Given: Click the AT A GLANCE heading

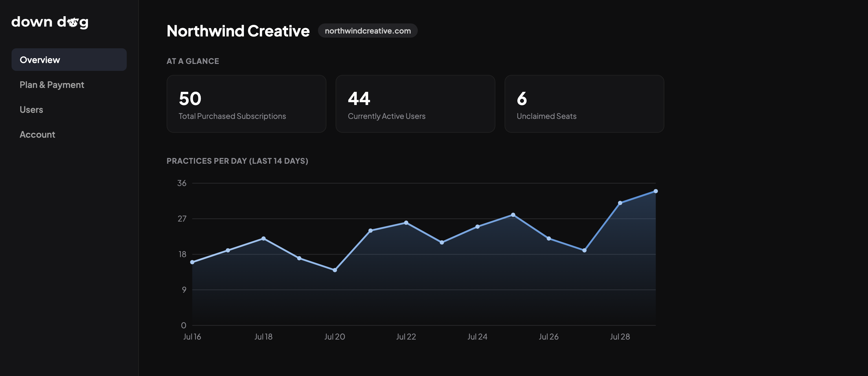Looking at the screenshot, I should coord(193,61).
